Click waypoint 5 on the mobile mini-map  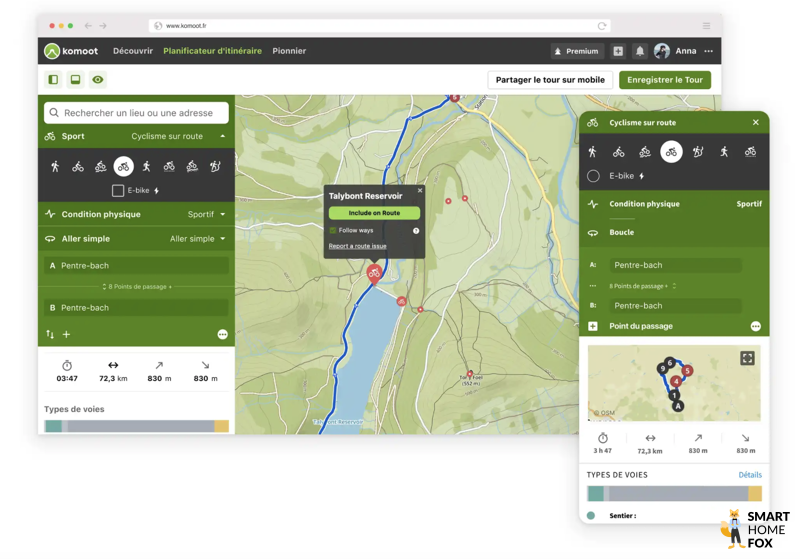687,371
